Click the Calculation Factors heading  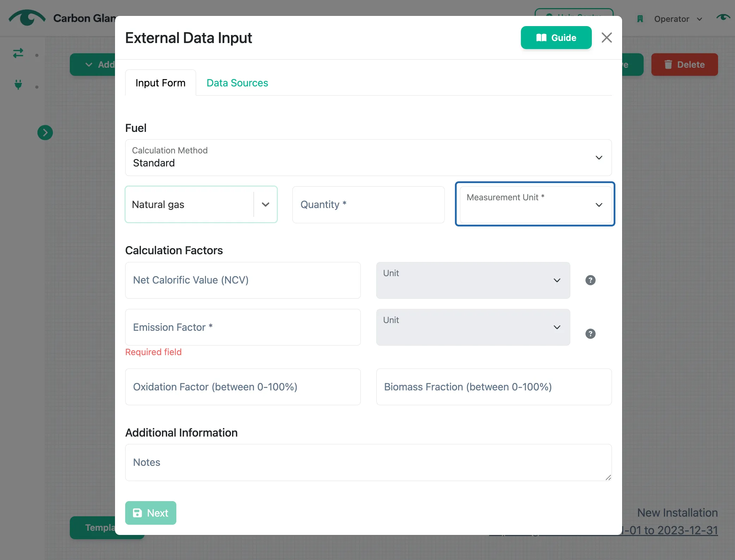click(x=174, y=250)
